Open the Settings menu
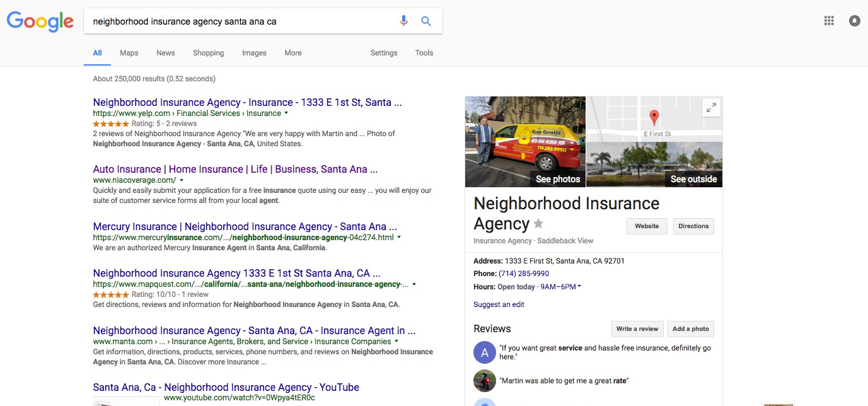Viewport: 868px width, 406px height. (384, 53)
